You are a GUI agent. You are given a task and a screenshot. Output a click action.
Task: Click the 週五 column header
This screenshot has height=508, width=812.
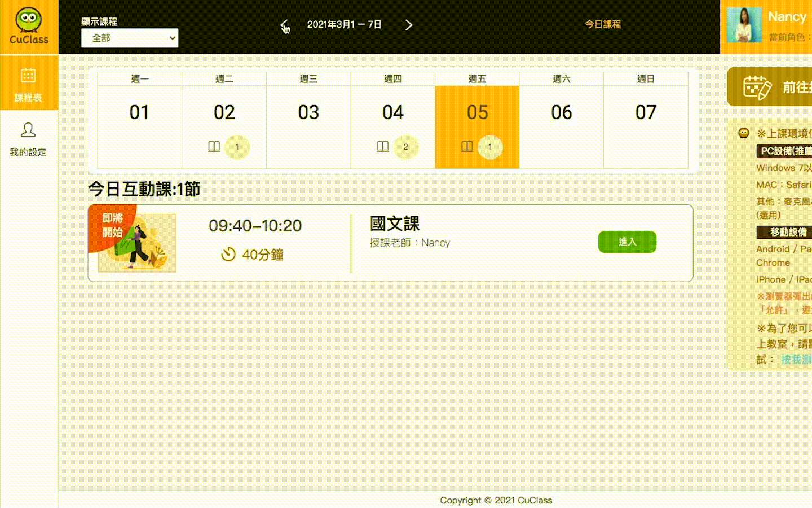click(x=477, y=79)
